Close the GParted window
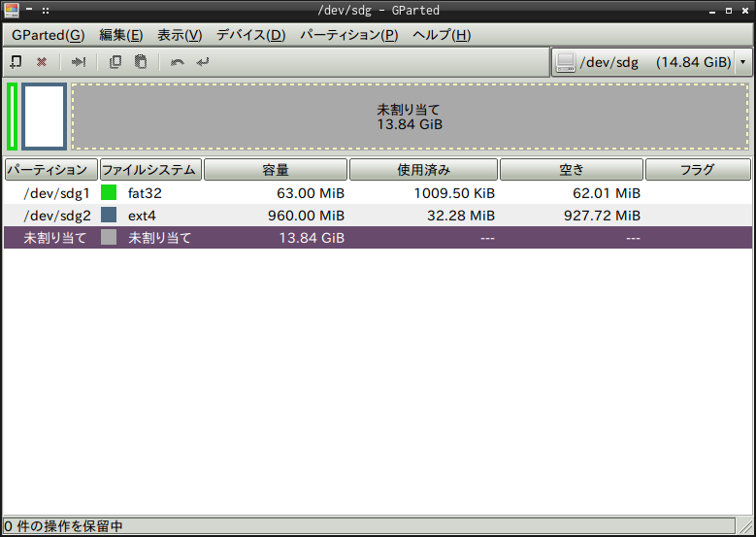 [x=745, y=10]
